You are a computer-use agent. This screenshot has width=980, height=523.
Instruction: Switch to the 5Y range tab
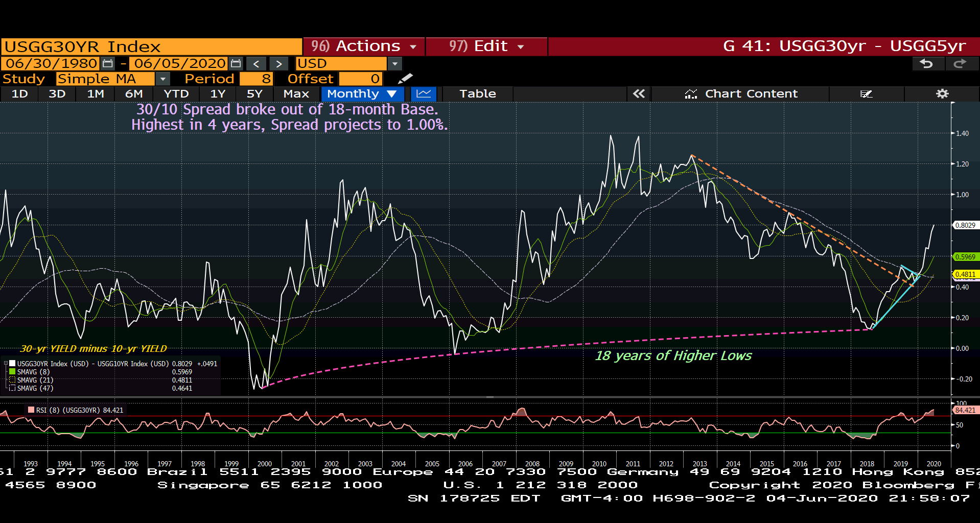pos(255,94)
